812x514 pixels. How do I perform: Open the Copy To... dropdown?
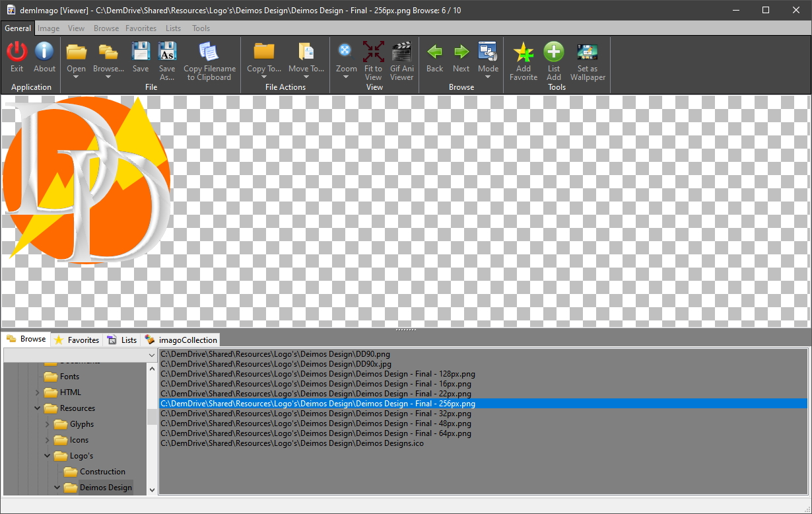264,77
